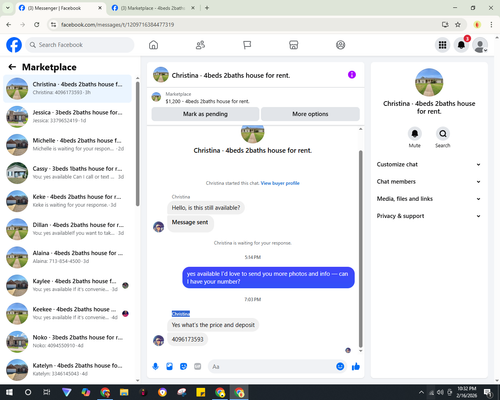This screenshot has width=500, height=400.
Task: Open Kaylee 4beds 2baths conversation
Action: pos(67,285)
